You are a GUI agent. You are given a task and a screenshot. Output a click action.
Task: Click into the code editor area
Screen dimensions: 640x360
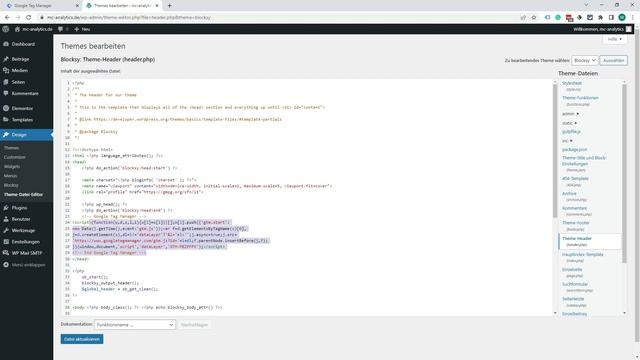tap(307, 197)
